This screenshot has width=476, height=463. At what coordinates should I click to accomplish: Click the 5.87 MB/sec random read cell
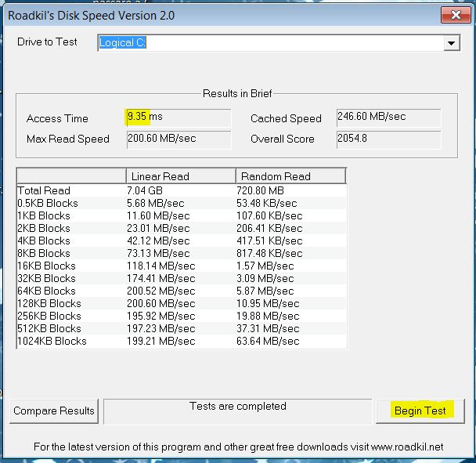tap(265, 291)
